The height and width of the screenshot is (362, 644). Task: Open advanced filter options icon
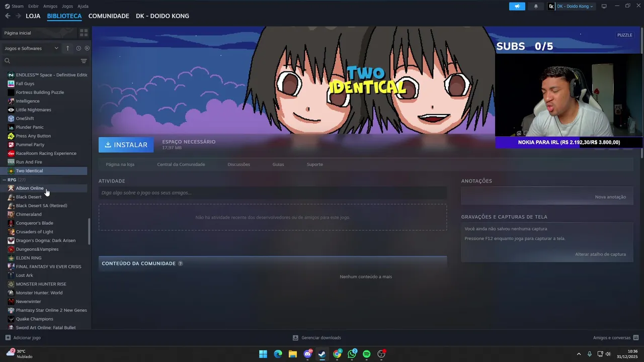(x=84, y=61)
